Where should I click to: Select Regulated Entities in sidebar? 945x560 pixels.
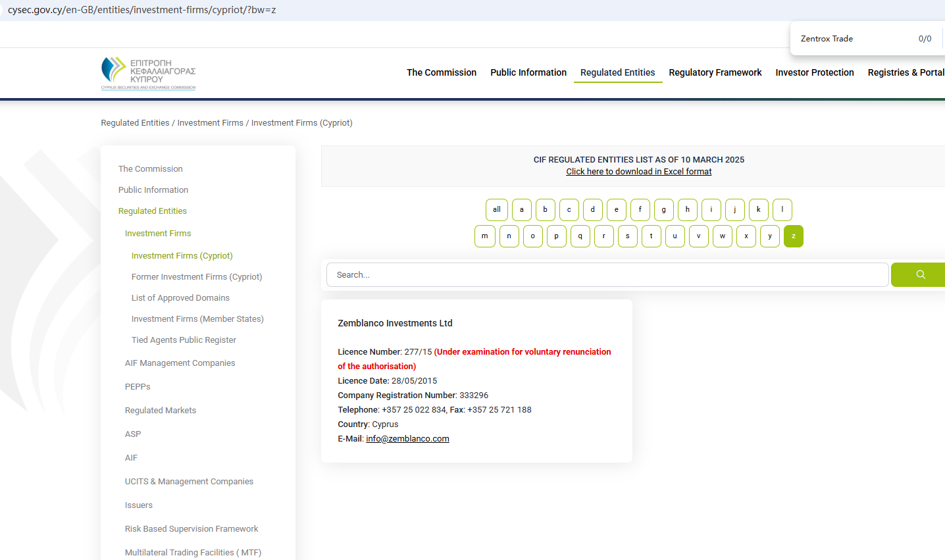pyautogui.click(x=153, y=211)
